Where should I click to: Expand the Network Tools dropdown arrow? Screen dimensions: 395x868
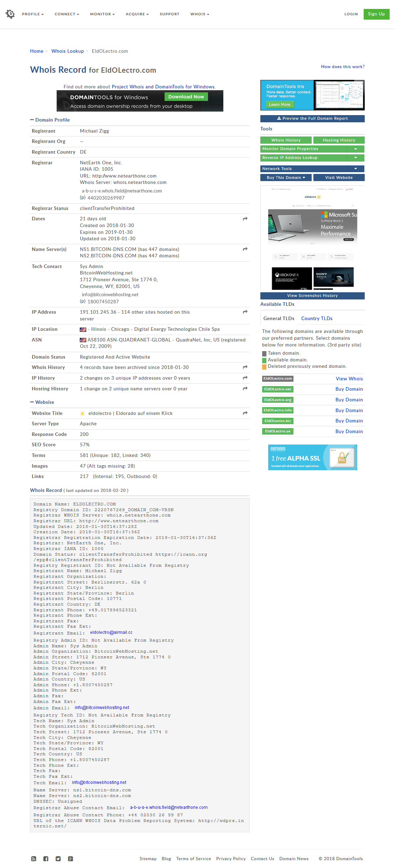click(355, 169)
